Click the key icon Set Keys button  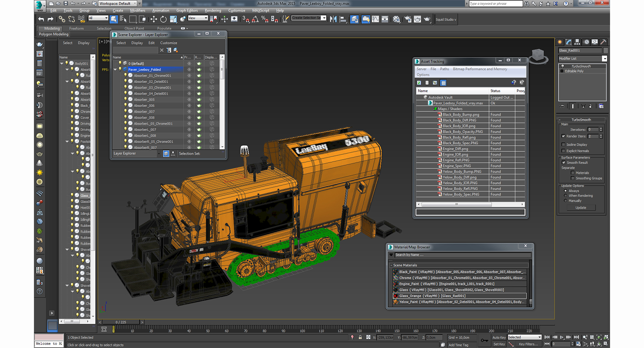click(484, 340)
